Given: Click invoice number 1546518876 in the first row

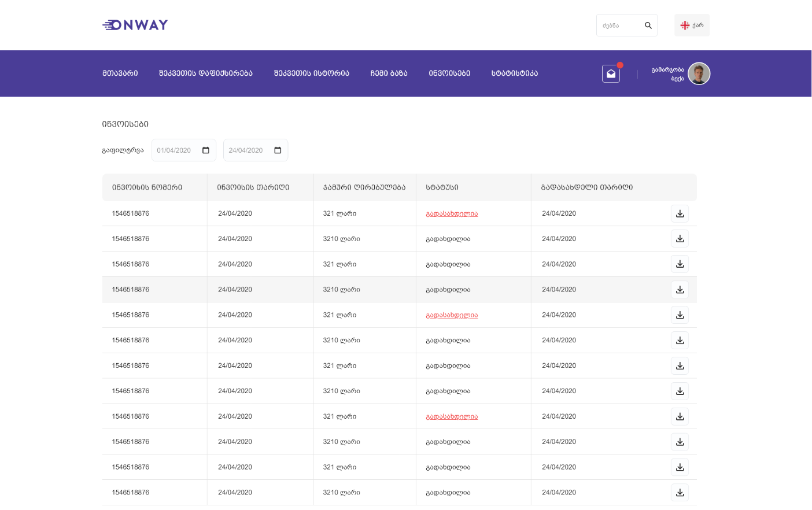Looking at the screenshot, I should (131, 213).
